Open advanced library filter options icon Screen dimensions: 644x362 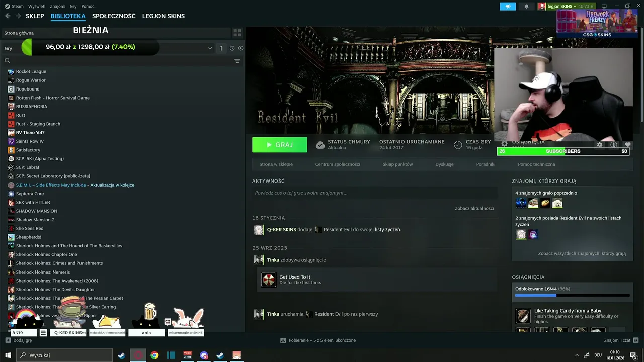(237, 61)
